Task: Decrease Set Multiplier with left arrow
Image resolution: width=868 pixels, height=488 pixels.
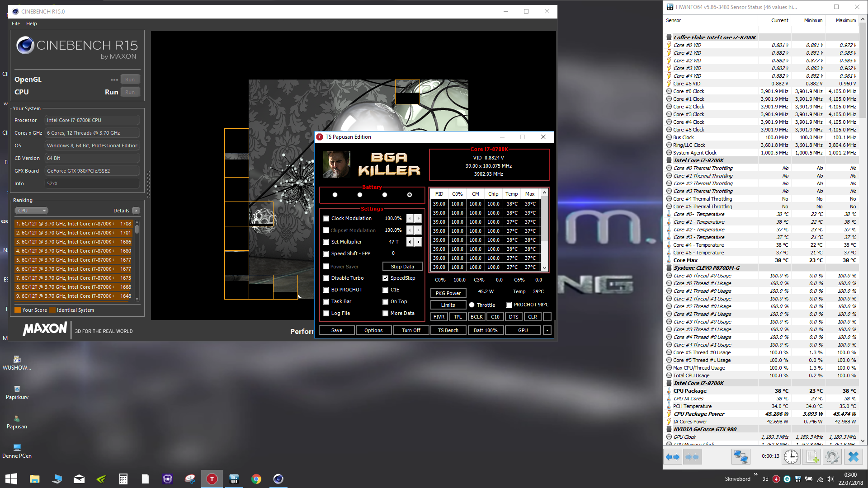Action: (x=410, y=242)
